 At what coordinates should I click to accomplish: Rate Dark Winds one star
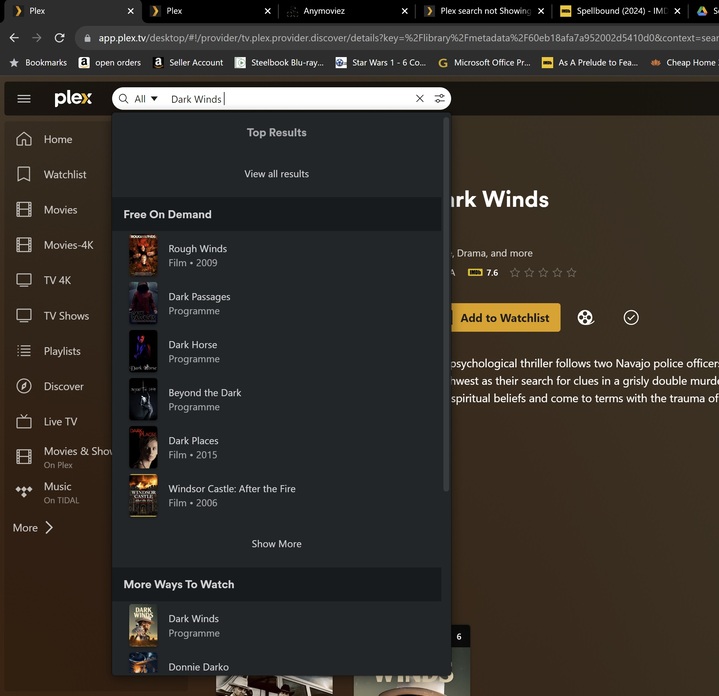coord(515,273)
